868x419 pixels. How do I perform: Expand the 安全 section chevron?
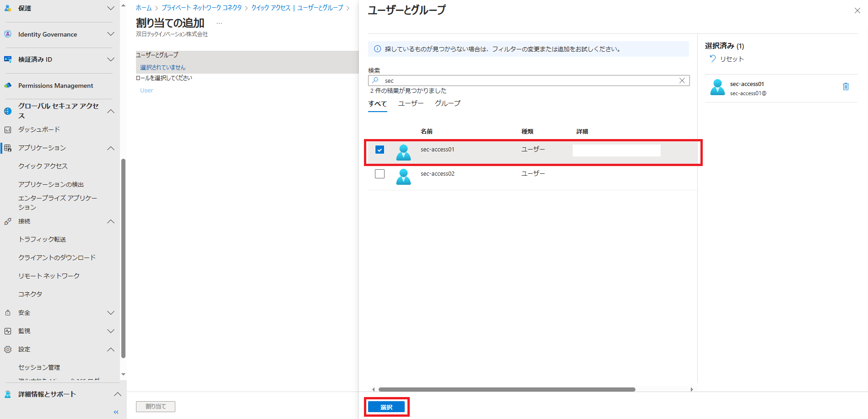111,313
